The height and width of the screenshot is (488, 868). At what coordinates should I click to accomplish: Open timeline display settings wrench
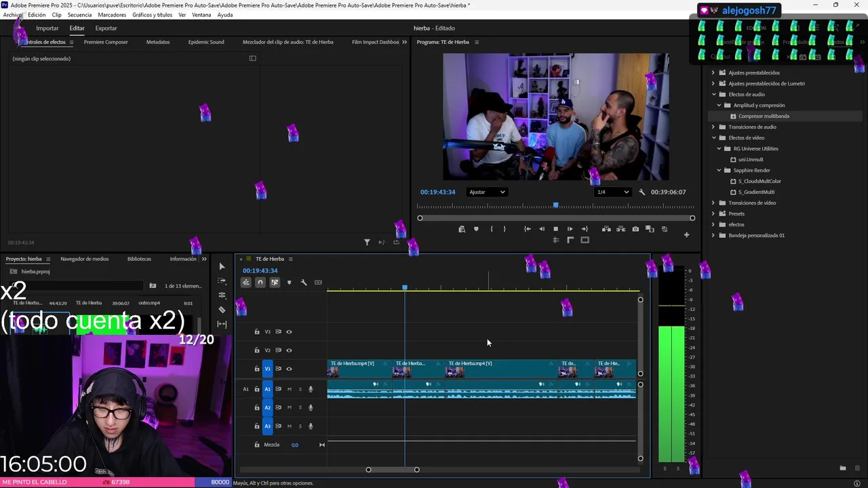(x=304, y=283)
